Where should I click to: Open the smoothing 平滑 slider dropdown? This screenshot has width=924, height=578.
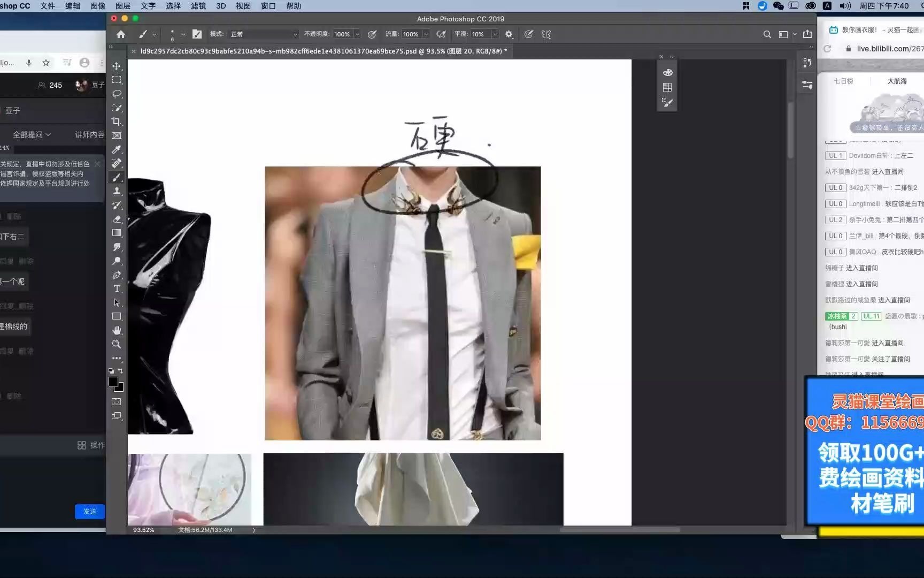point(495,34)
